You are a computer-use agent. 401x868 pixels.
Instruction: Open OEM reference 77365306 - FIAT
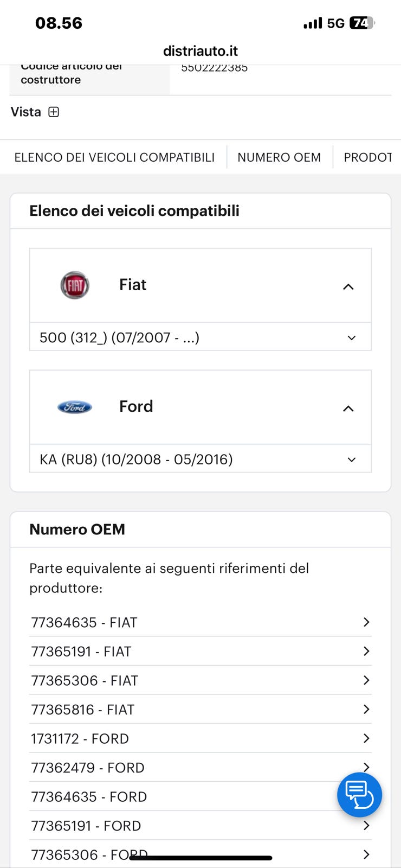(x=85, y=680)
